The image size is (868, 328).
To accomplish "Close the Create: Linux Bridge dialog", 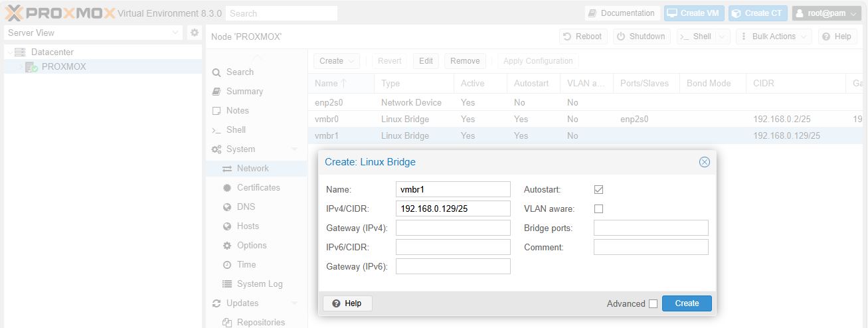I will tap(705, 162).
